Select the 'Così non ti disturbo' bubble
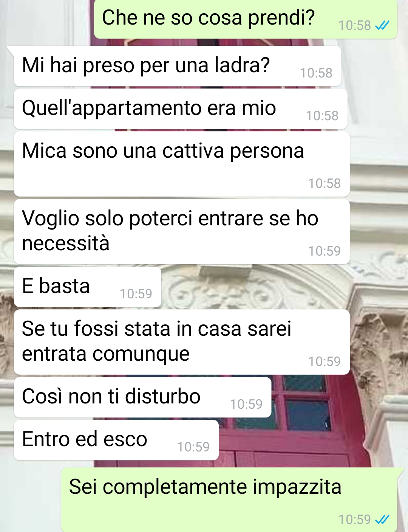Image resolution: width=408 pixels, height=532 pixels. pos(143,397)
